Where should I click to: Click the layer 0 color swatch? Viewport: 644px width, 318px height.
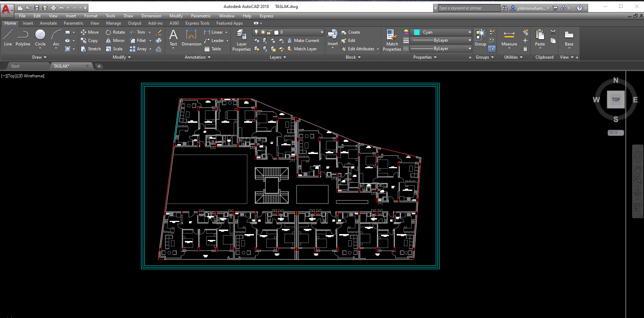(x=276, y=32)
